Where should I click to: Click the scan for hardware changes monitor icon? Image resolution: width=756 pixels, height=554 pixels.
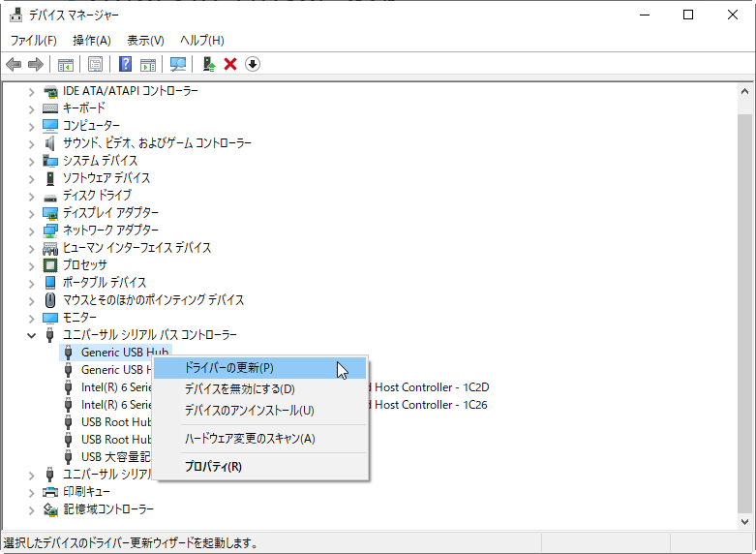click(x=178, y=64)
